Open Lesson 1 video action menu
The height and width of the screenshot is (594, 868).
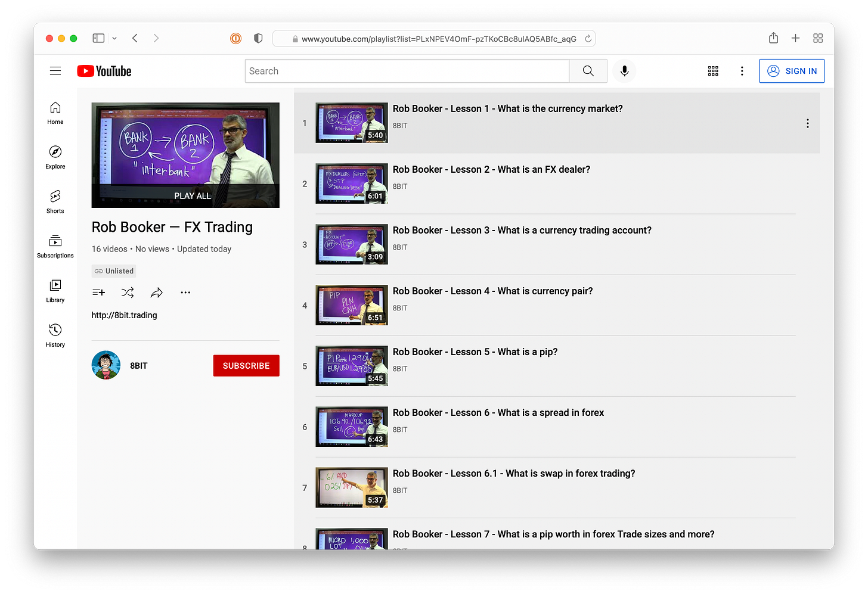[x=807, y=123]
